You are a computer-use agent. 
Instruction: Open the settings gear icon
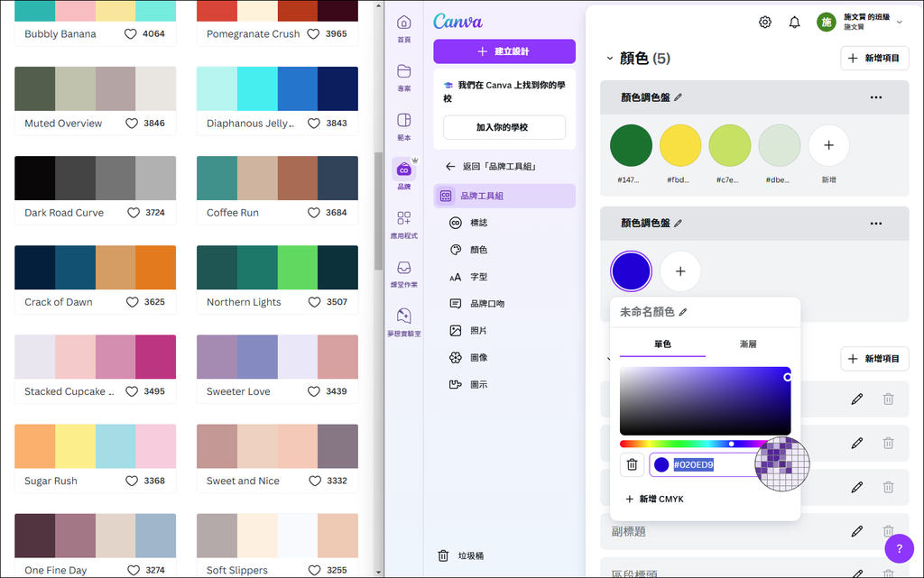(x=765, y=23)
